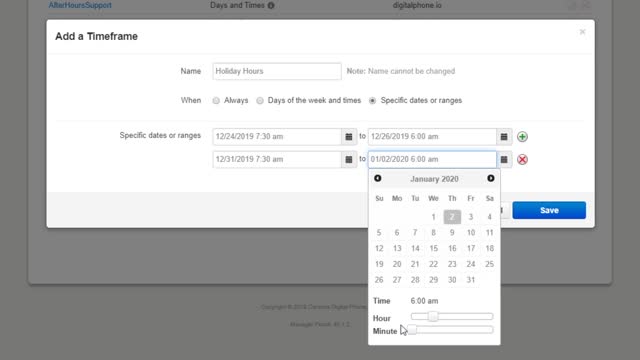Select January 7 in the calendar
640x360 pixels.
click(x=415, y=233)
